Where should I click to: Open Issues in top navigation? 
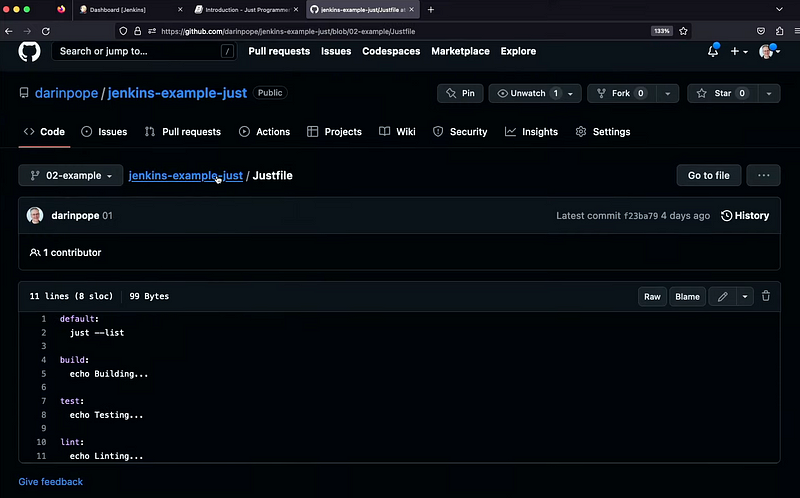pos(336,51)
